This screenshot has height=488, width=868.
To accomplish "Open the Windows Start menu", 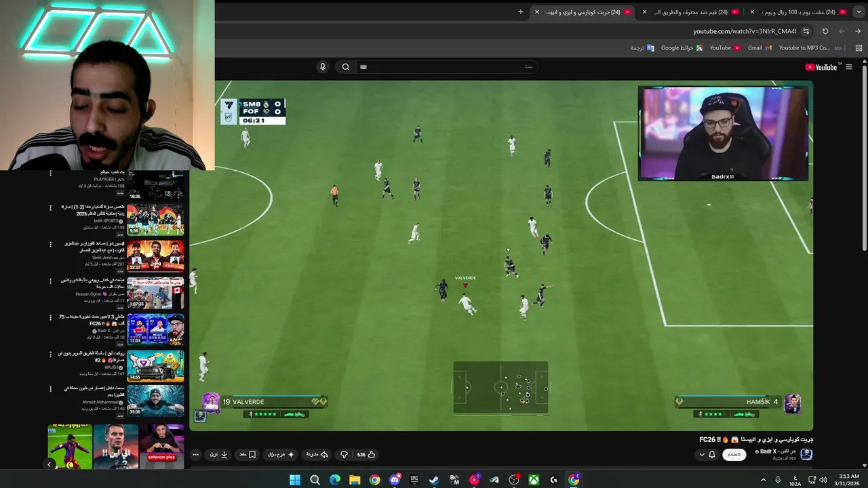I will tap(295, 480).
